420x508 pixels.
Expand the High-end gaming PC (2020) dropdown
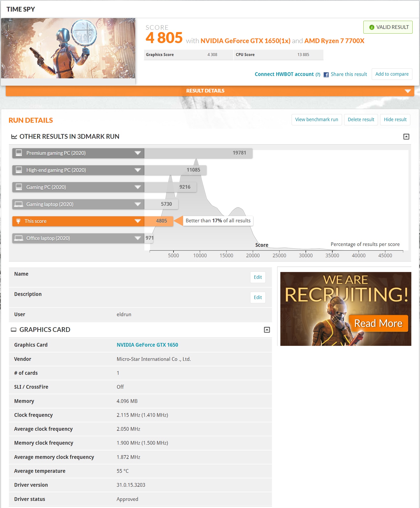(x=138, y=170)
